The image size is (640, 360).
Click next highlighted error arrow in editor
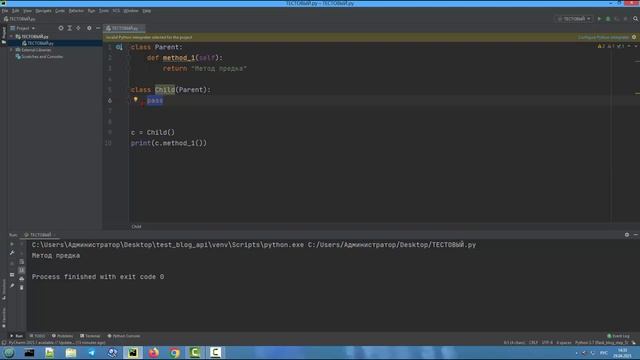tap(636, 46)
